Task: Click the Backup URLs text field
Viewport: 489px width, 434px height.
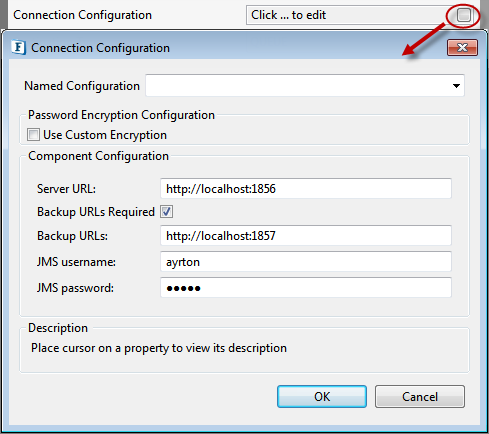Action: (x=306, y=236)
